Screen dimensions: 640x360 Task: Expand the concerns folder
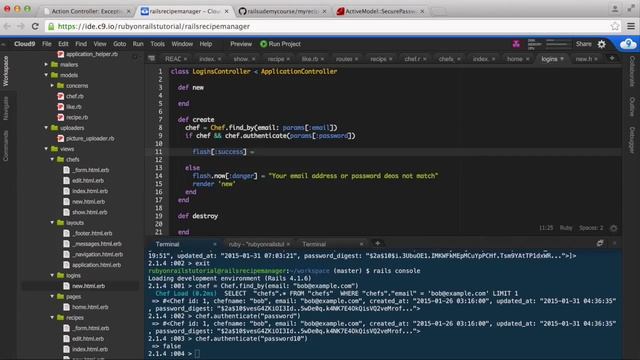click(52, 86)
